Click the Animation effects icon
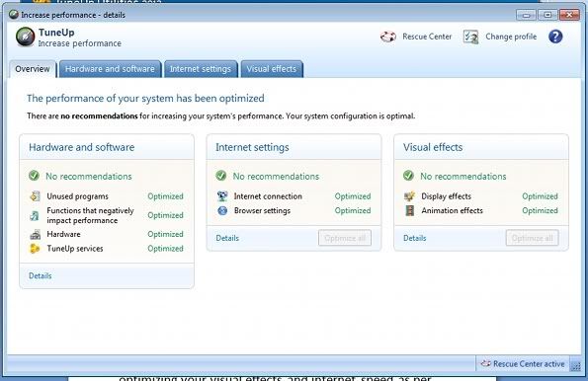This screenshot has width=588, height=381. pyautogui.click(x=409, y=210)
